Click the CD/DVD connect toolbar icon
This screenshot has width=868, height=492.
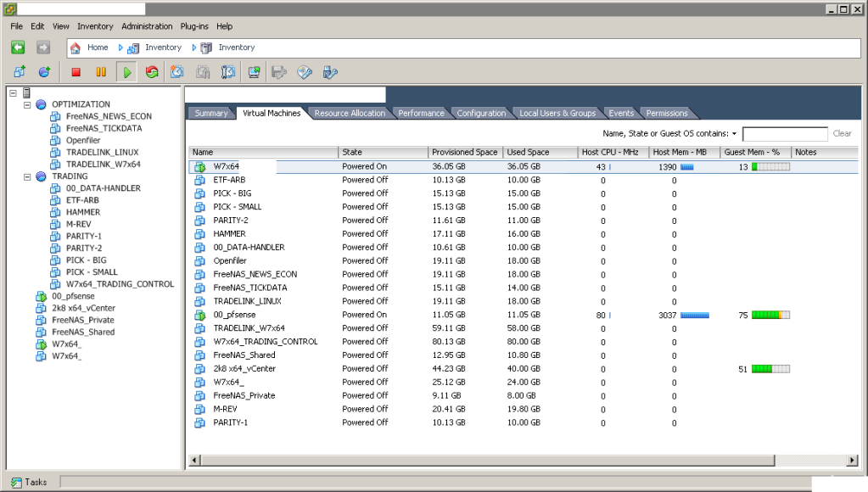pos(305,72)
